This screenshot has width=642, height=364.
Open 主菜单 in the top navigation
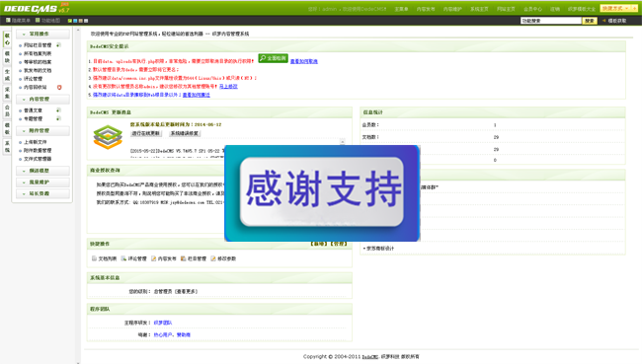coord(401,9)
